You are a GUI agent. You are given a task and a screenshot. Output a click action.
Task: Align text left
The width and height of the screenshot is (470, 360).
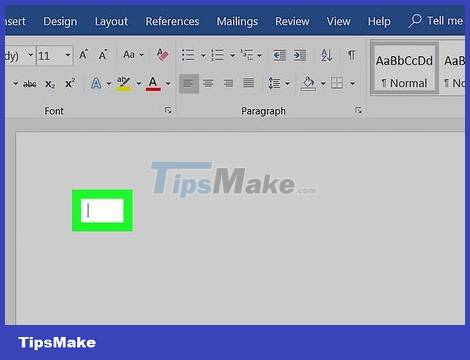(x=189, y=83)
